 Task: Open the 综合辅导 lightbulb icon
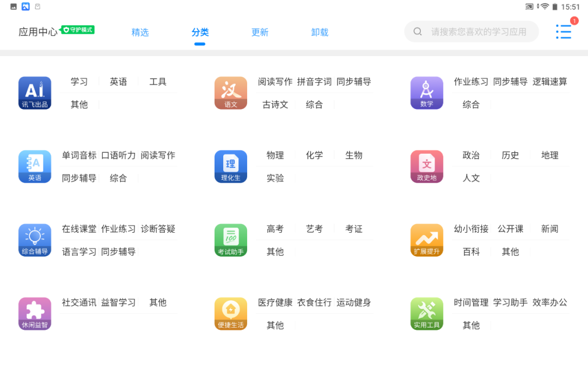[35, 240]
